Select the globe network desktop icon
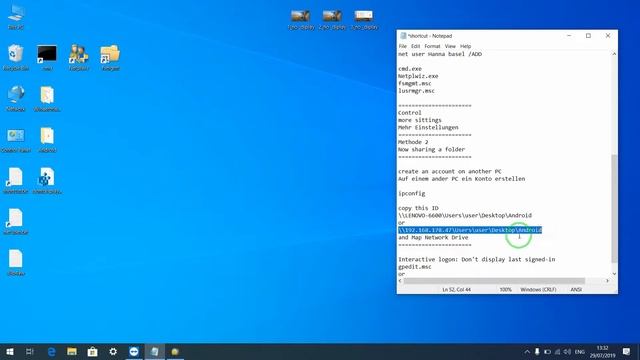 (16, 98)
